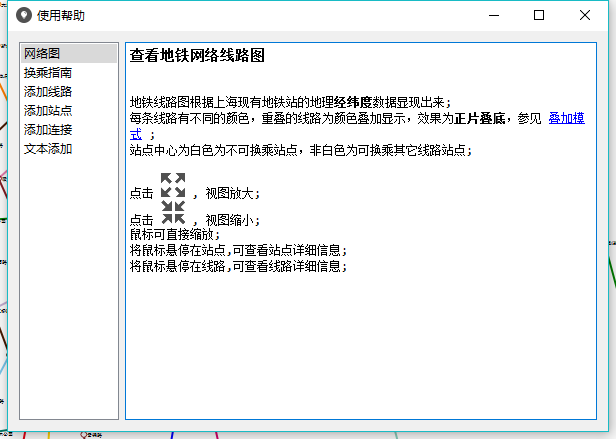Click the heading 查看地铁网络线路图

pos(197,55)
